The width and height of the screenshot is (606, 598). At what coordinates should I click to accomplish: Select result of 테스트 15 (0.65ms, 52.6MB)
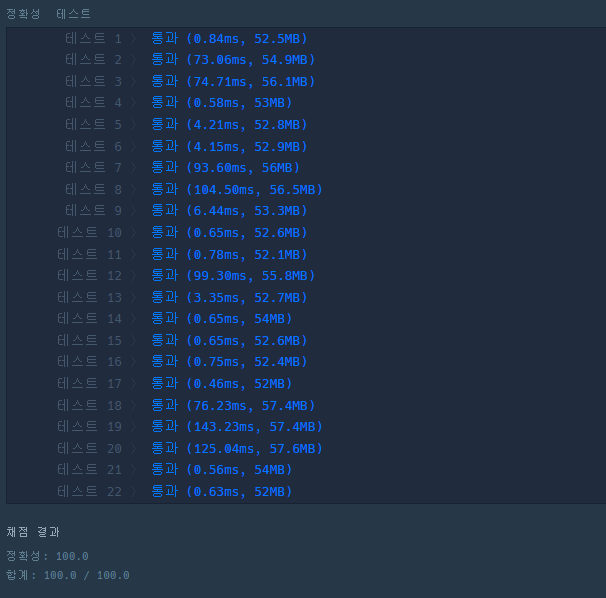tap(229, 340)
